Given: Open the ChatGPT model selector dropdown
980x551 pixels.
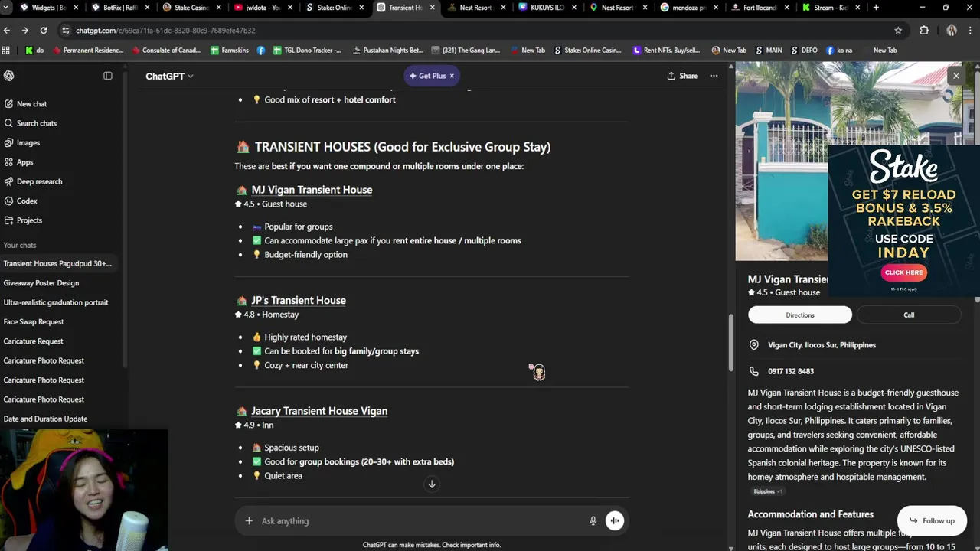Looking at the screenshot, I should tap(169, 76).
